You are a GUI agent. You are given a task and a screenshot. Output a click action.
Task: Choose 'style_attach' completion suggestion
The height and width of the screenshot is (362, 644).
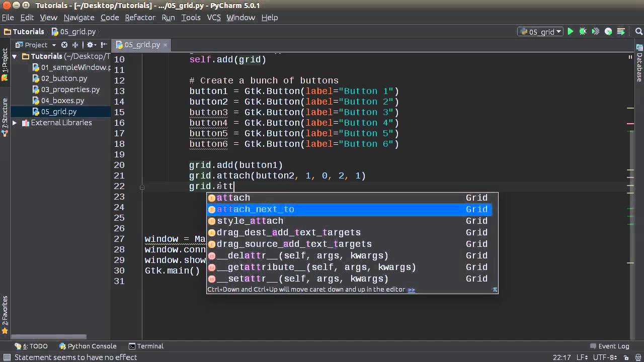pos(349,221)
